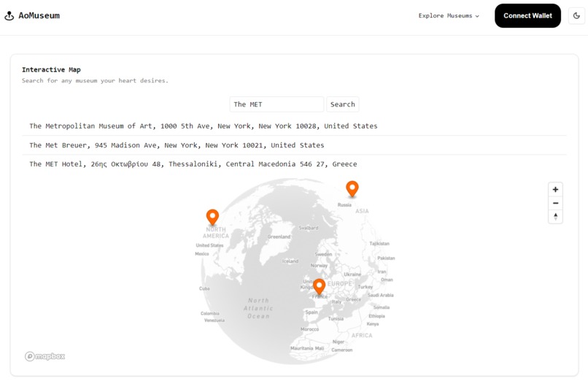Toggle dark mode with moon icon
588x392 pixels.
click(x=576, y=16)
